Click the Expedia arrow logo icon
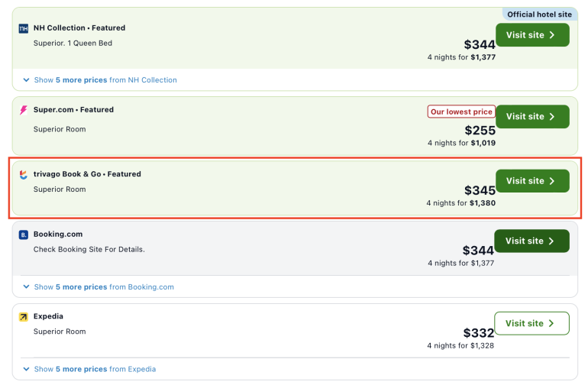Viewport: 588px width, 385px height. [23, 316]
